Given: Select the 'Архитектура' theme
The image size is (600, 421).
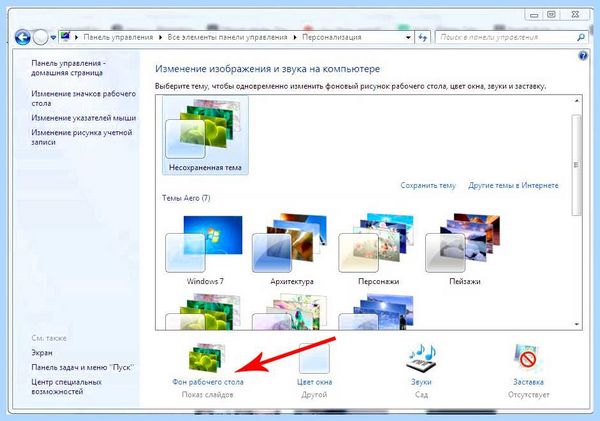Looking at the screenshot, I should (x=292, y=250).
